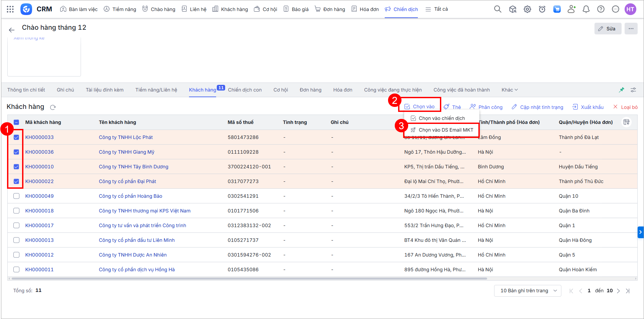Viewport: 644px width, 319px height.
Task: Select Chọn vào DS Email MKT
Action: click(446, 130)
